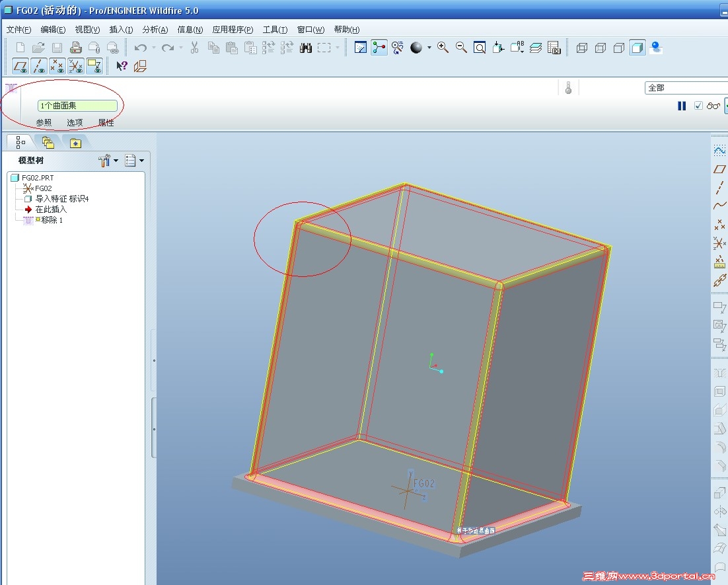Toggle coordinate systems display
The image size is (728, 585).
(76, 66)
